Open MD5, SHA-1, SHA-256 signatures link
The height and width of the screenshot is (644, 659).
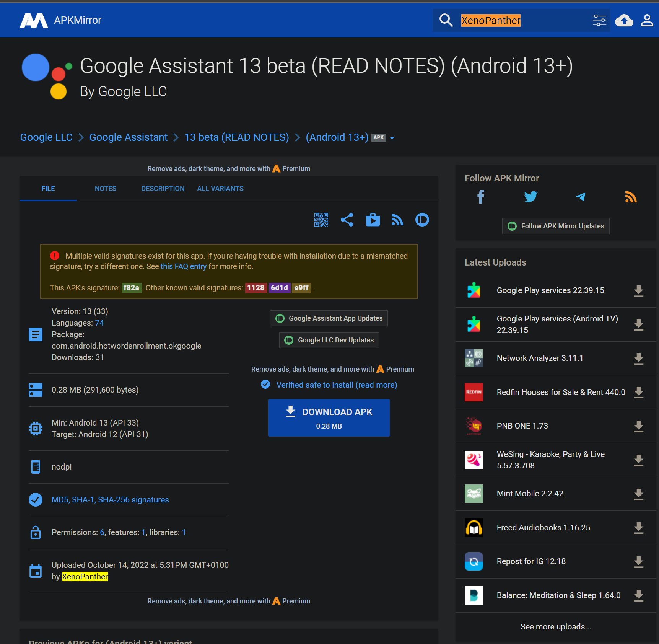pos(110,500)
